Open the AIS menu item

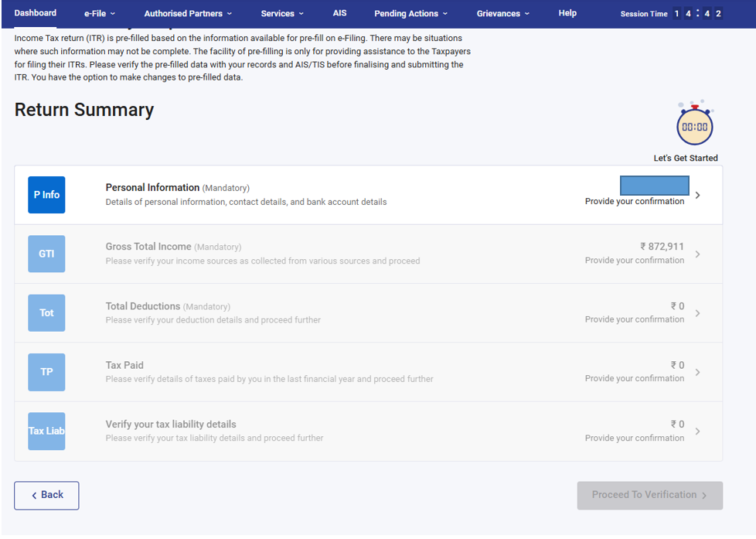tap(340, 13)
